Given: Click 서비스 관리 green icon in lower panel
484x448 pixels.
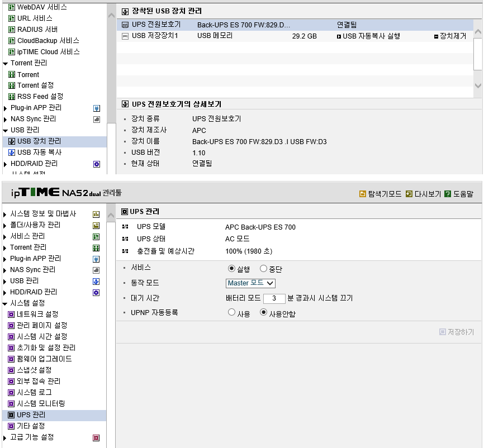Looking at the screenshot, I should tap(96, 237).
